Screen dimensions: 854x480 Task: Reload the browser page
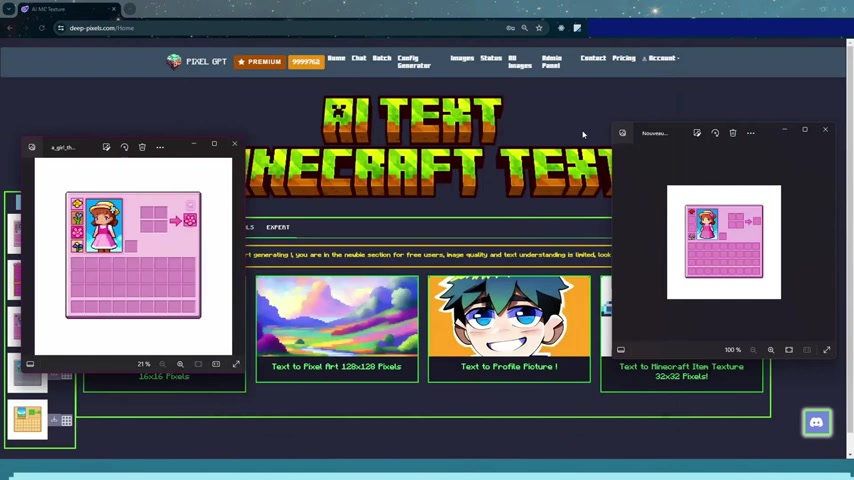[x=41, y=28]
